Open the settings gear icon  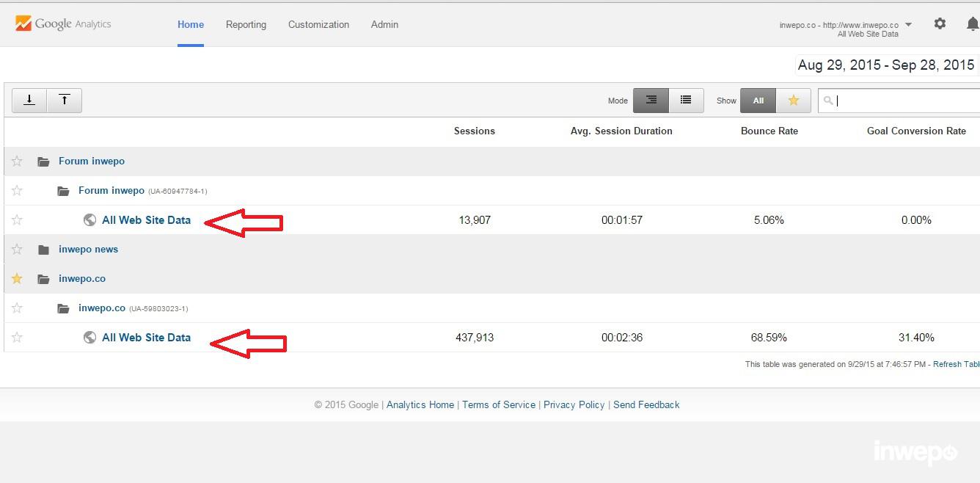[x=940, y=24]
